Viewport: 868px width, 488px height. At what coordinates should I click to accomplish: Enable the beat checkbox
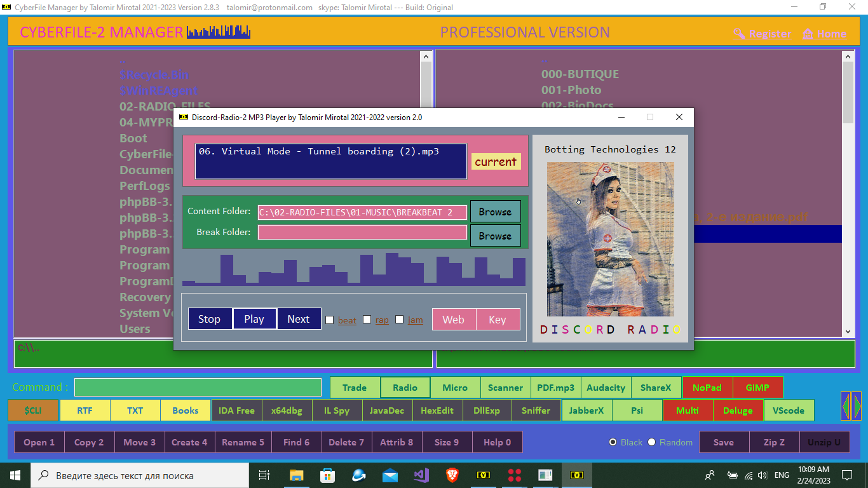pos(330,320)
